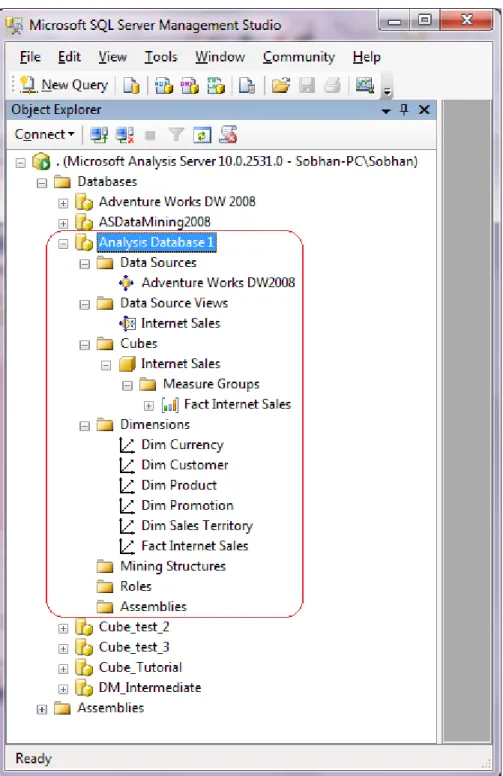Collapse the Data Sources folder
Screen dimensions: 503x776
click(x=84, y=264)
